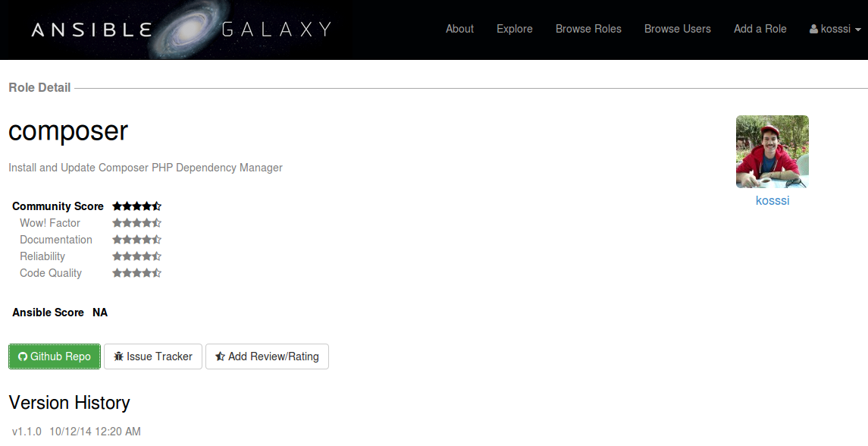This screenshot has height=446, width=868.
Task: Click the Reliability label
Action: 42,256
